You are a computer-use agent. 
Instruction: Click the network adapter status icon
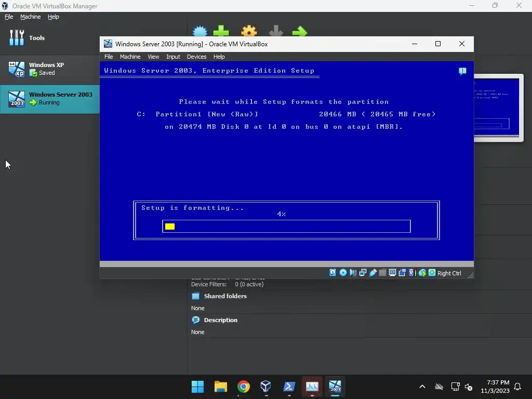pos(363,273)
